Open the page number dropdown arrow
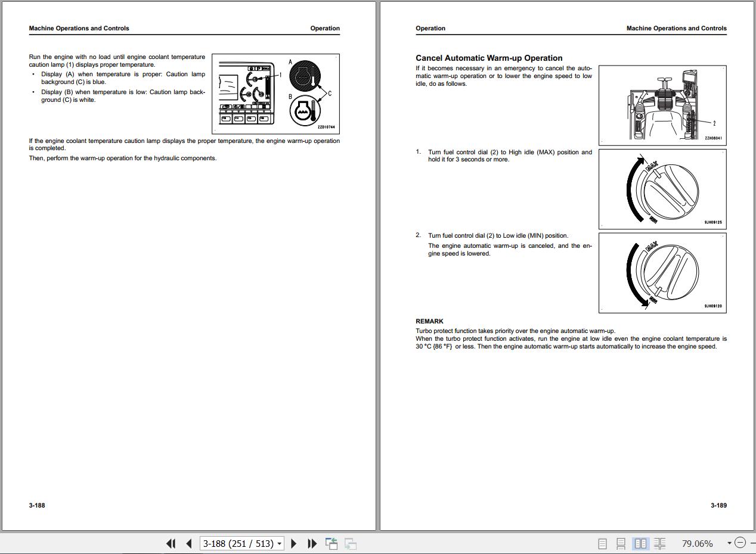 click(x=280, y=544)
